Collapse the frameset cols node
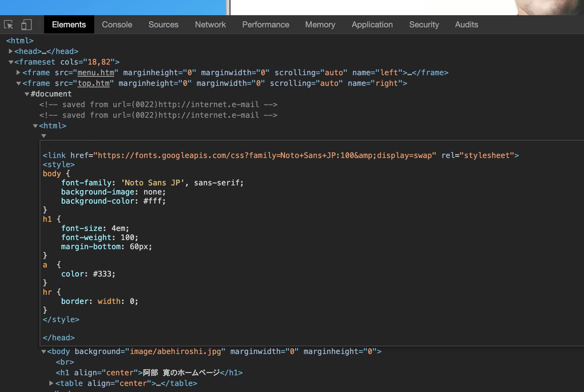Image resolution: width=584 pixels, height=392 pixels. click(x=11, y=62)
